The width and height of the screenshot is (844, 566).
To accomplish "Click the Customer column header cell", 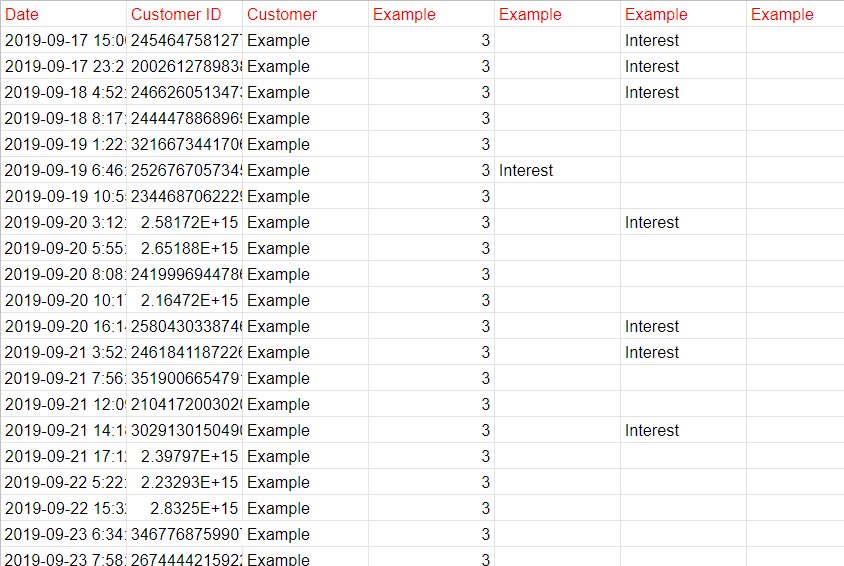I will (x=304, y=14).
